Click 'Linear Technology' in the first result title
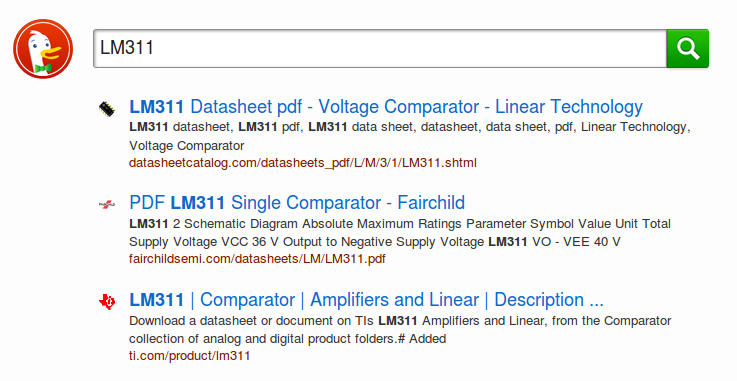 click(x=569, y=107)
